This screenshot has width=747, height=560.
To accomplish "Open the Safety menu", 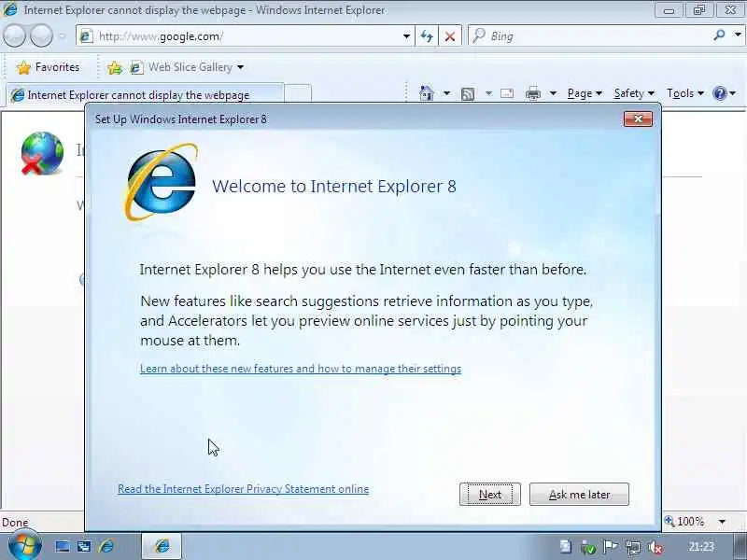I will click(x=634, y=93).
